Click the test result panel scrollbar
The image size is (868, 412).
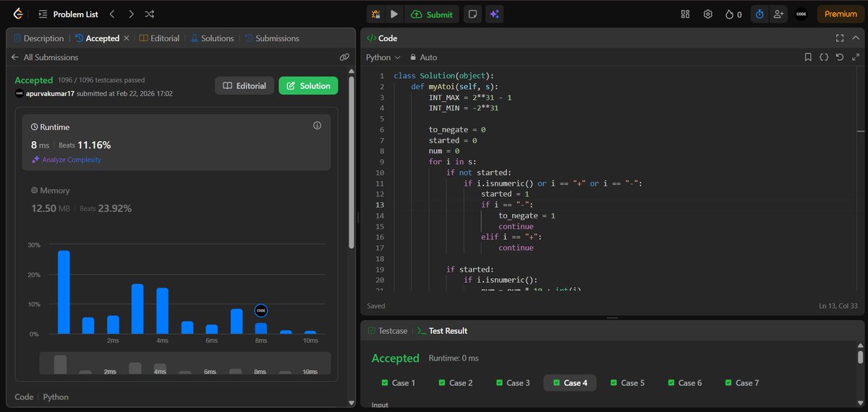(x=860, y=357)
